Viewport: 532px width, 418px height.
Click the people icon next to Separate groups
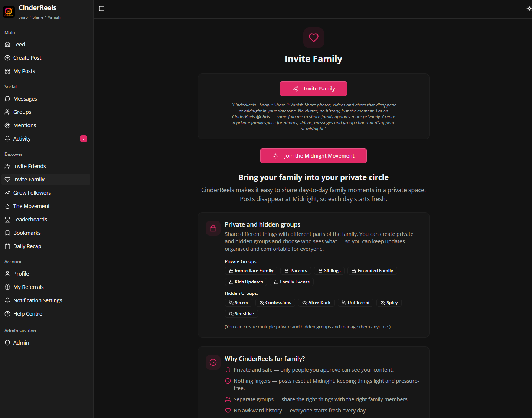[x=228, y=399]
